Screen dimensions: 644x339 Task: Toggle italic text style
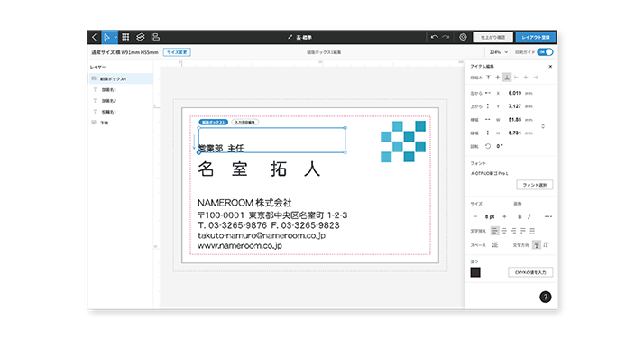point(529,216)
